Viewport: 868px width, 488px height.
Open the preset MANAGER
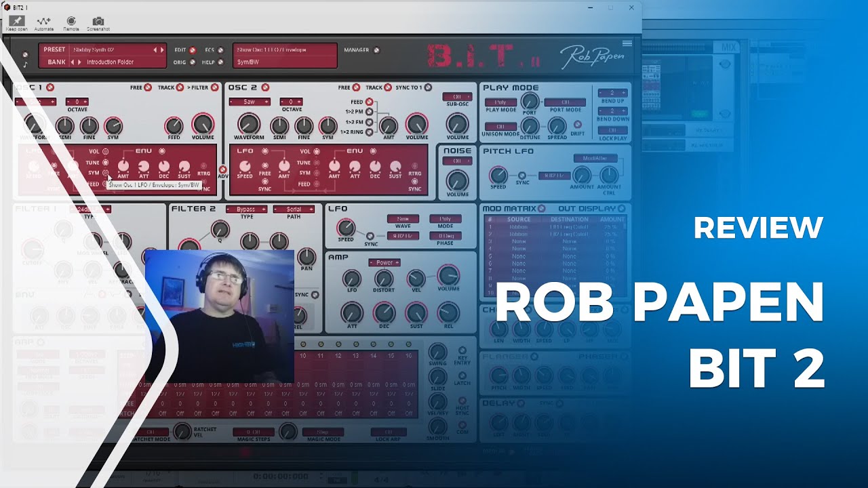point(376,50)
